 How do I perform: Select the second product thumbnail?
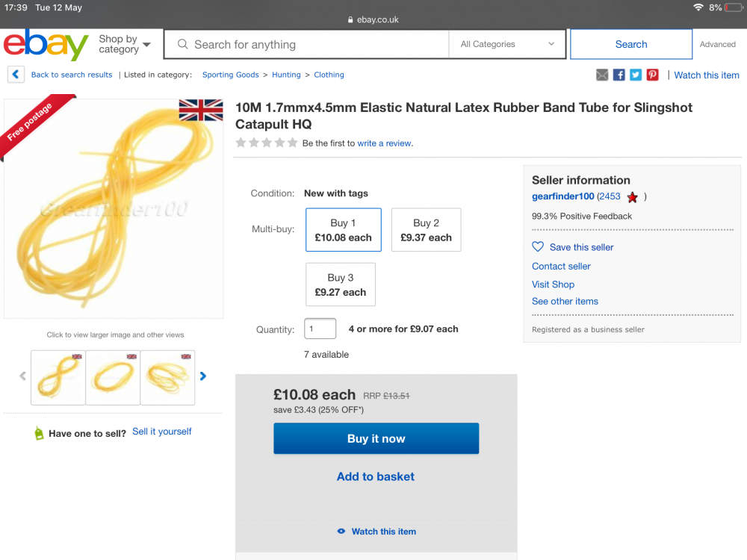pos(113,378)
